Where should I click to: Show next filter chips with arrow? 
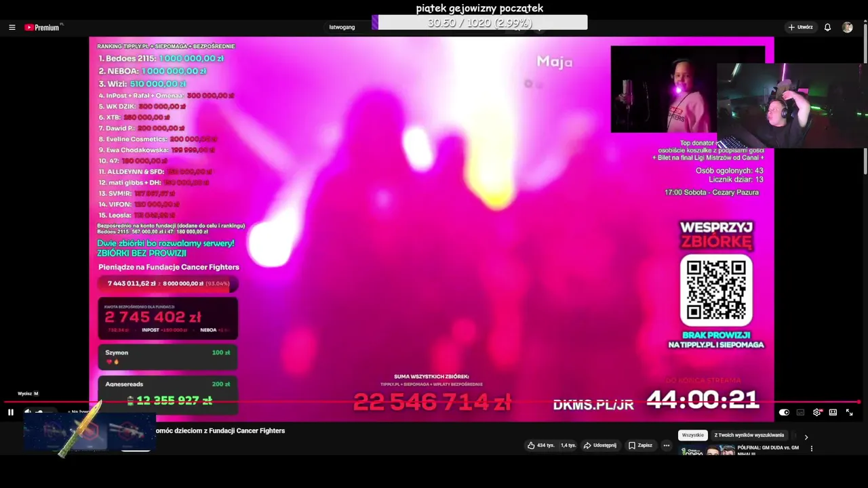(806, 437)
